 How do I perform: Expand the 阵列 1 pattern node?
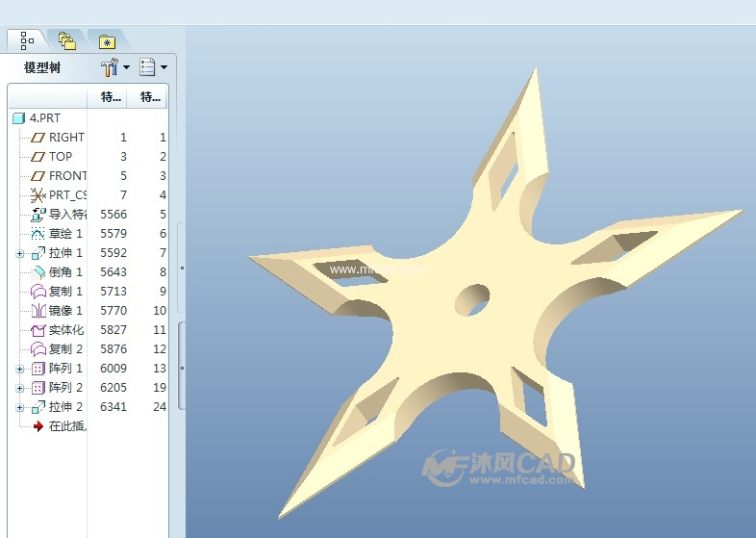click(x=20, y=369)
